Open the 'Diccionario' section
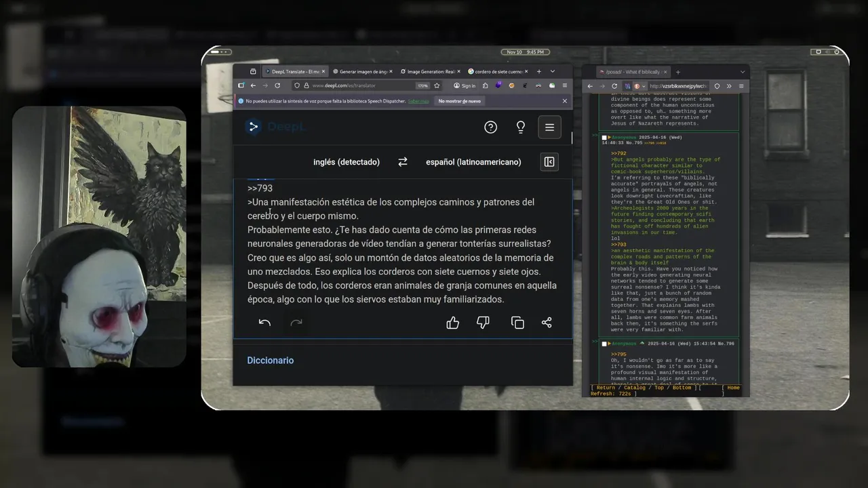The width and height of the screenshot is (868, 488). (270, 361)
